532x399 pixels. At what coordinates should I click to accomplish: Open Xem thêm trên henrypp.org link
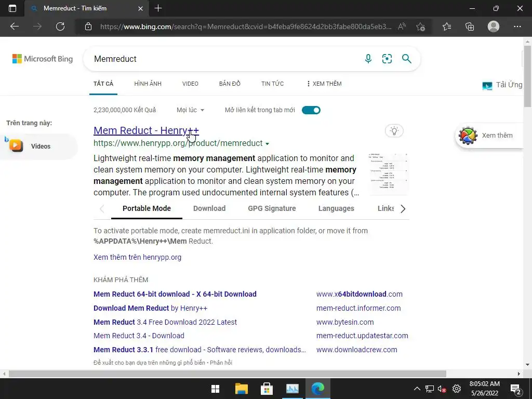(137, 257)
